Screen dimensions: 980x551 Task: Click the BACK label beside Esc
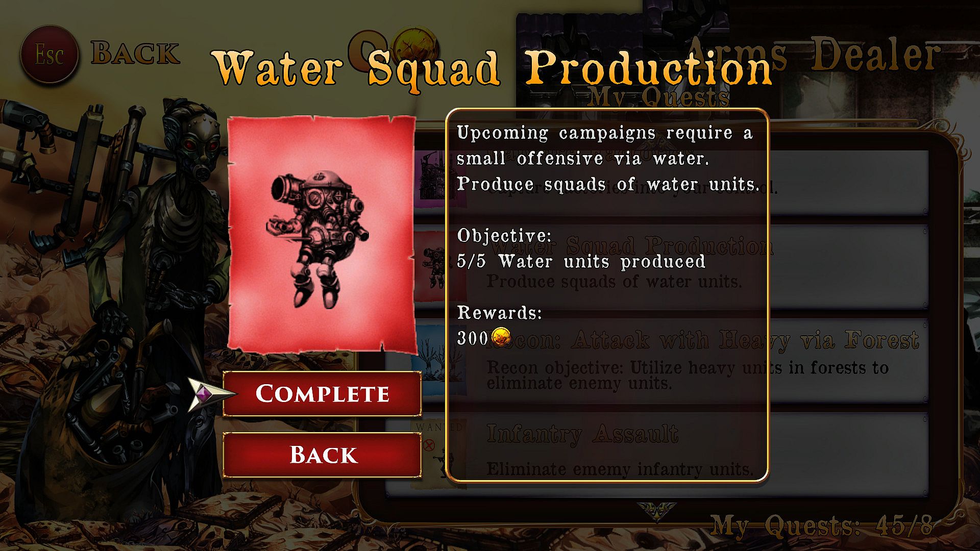coord(135,53)
